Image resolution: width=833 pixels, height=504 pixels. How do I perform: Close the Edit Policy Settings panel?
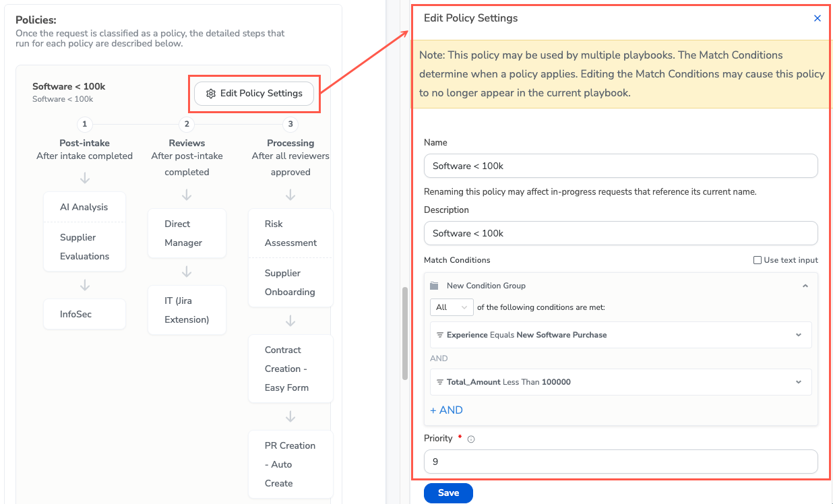pyautogui.click(x=817, y=18)
